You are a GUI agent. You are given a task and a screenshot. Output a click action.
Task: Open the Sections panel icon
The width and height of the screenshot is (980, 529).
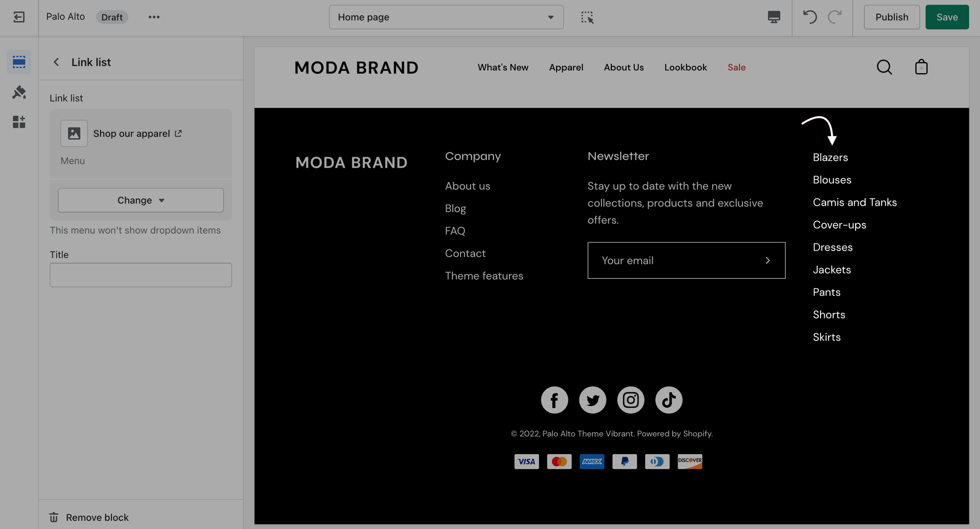pyautogui.click(x=19, y=62)
